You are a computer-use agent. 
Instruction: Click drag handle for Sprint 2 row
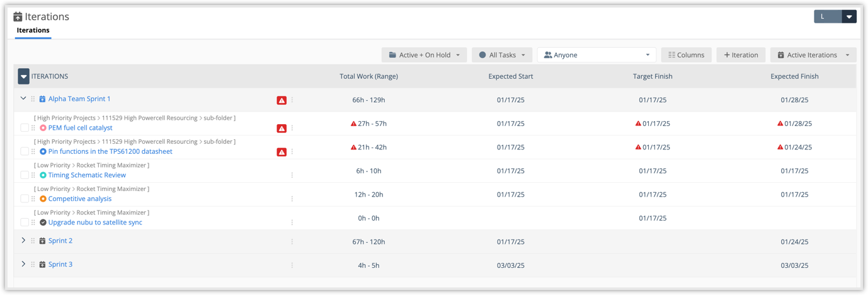pyautogui.click(x=33, y=241)
